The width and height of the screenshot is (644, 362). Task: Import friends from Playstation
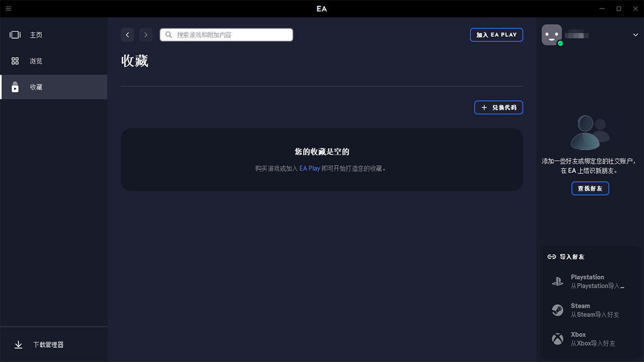590,282
